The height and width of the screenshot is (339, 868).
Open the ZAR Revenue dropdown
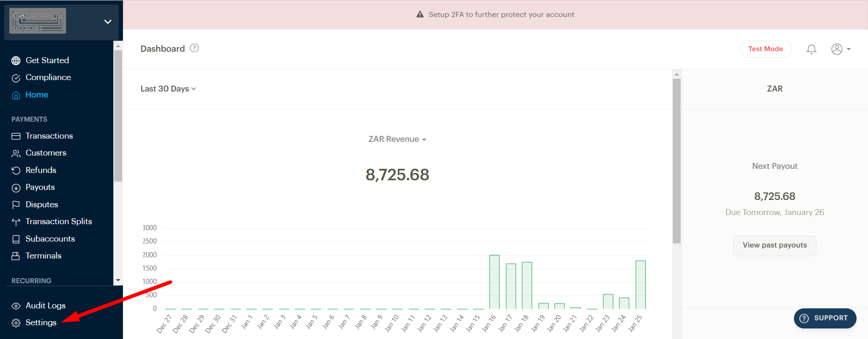(x=397, y=139)
